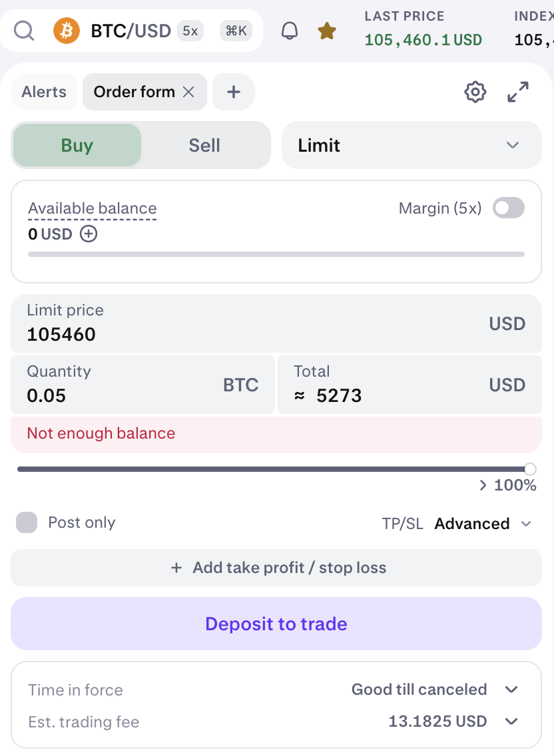Check the Post only checkbox
554x756 pixels.
[x=27, y=522]
